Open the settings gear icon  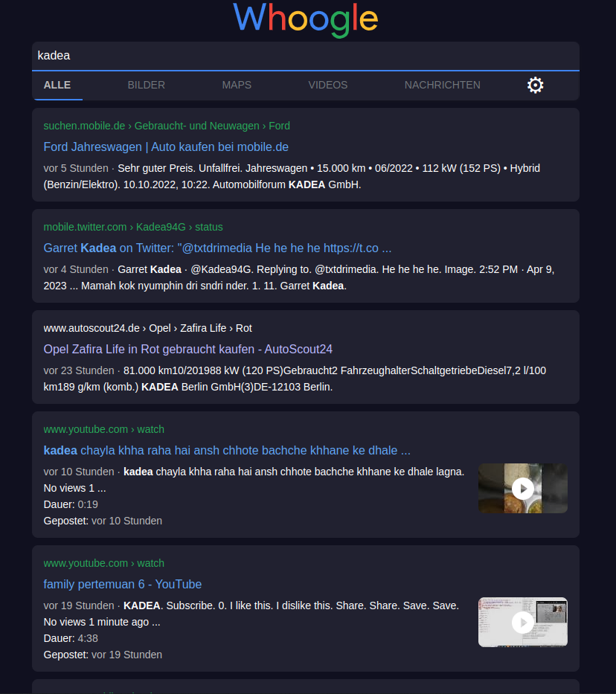pyautogui.click(x=535, y=85)
